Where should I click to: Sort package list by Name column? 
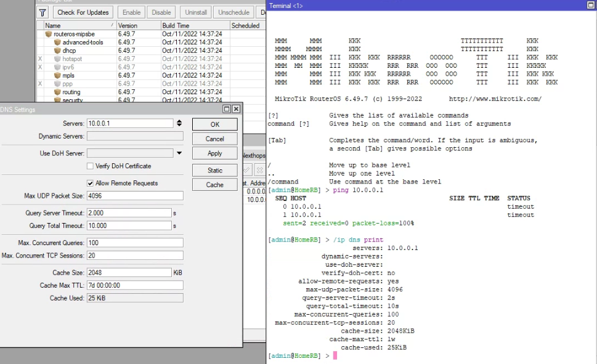(x=79, y=25)
